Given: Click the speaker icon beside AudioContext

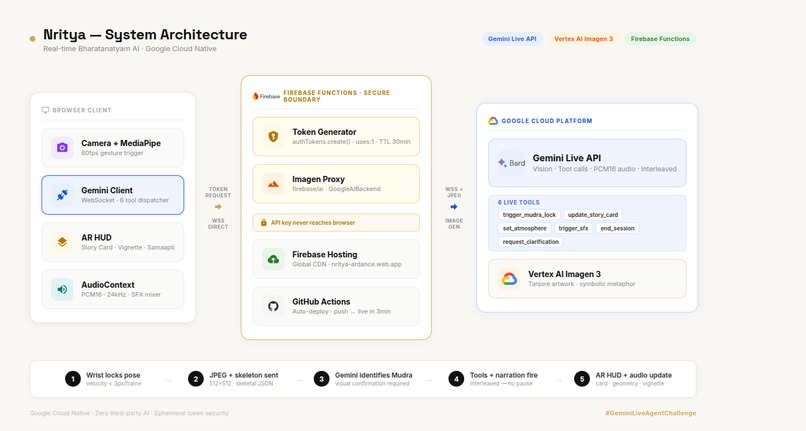Looking at the screenshot, I should pyautogui.click(x=62, y=289).
